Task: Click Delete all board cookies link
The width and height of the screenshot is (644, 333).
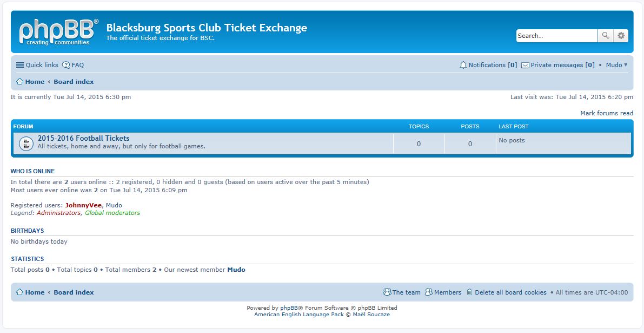Action: [x=510, y=292]
